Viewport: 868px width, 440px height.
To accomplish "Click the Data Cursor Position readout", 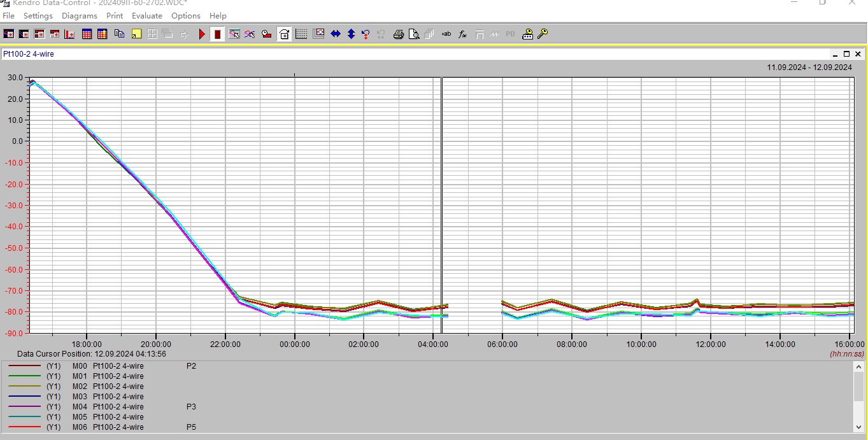I will click(x=92, y=354).
